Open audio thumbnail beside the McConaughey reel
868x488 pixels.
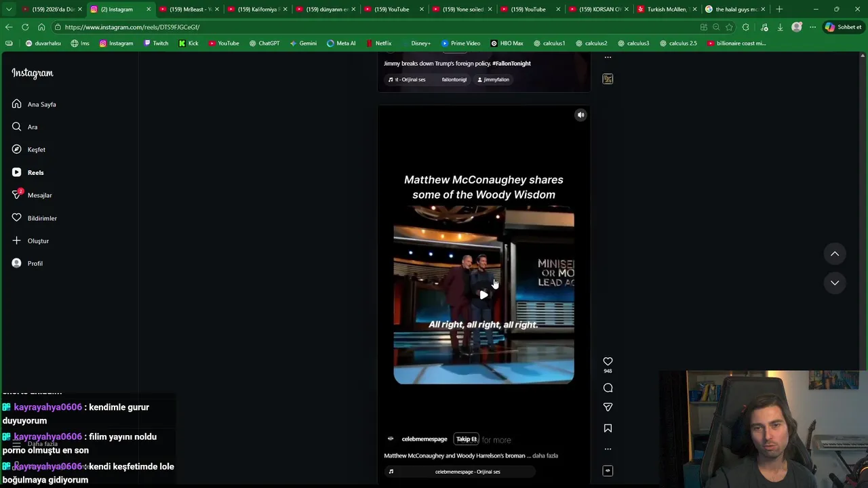[x=608, y=470]
